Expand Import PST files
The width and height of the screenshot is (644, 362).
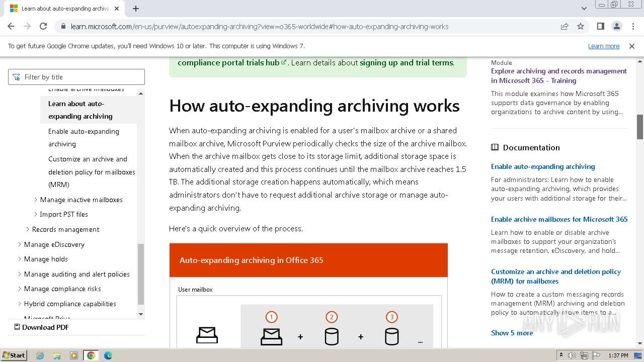(x=64, y=214)
